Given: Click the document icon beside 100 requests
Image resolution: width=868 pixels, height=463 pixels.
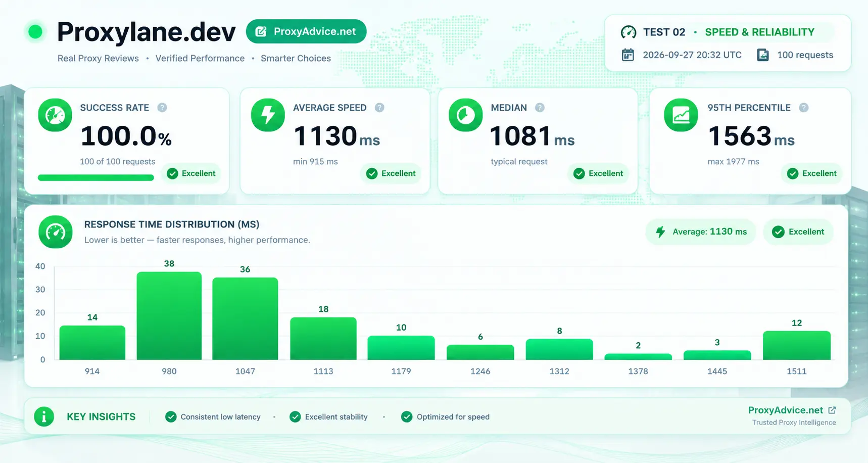Looking at the screenshot, I should click(763, 55).
